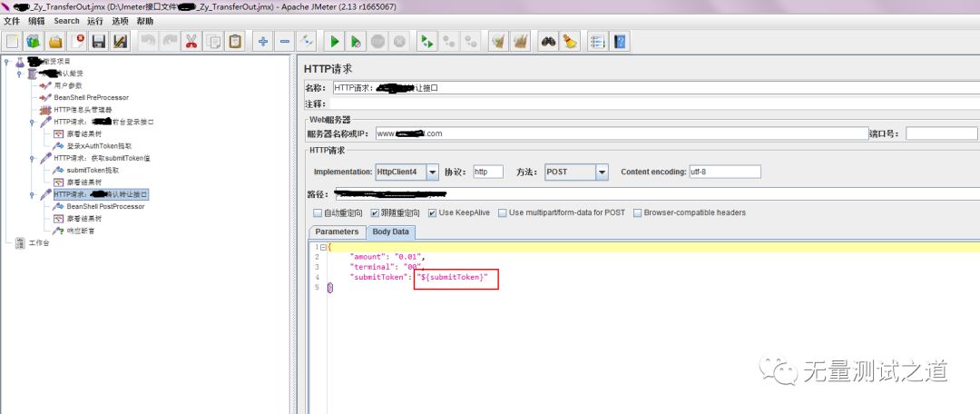Select BeanShell PreProcessor in the tree
This screenshot has width=980, height=414.
(91, 97)
